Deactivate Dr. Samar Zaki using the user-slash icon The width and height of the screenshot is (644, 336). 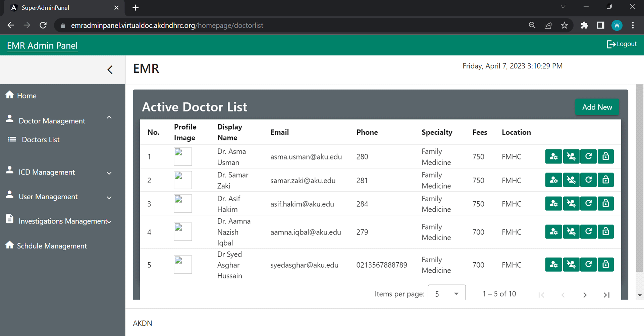tap(571, 180)
